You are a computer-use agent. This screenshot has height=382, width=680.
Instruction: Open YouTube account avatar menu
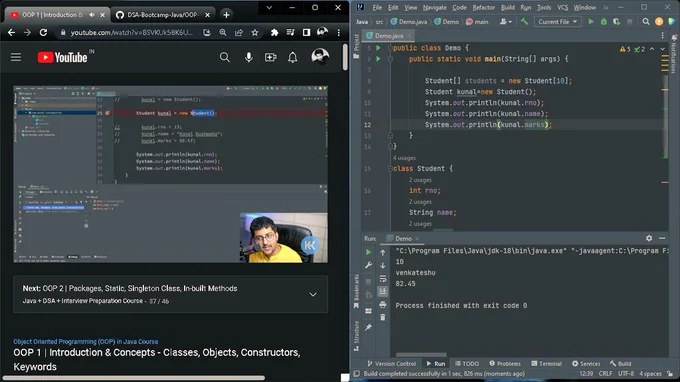click(x=320, y=56)
